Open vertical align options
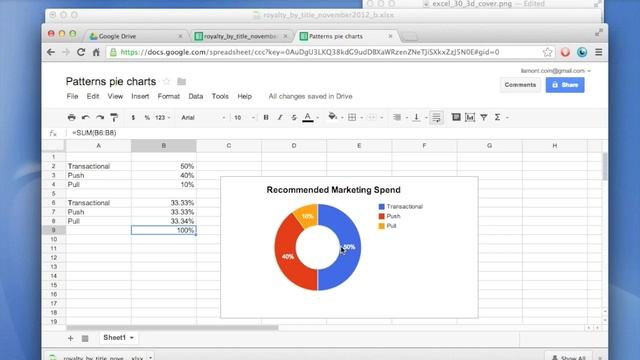This screenshot has width=640, height=360. pyautogui.click(x=416, y=118)
